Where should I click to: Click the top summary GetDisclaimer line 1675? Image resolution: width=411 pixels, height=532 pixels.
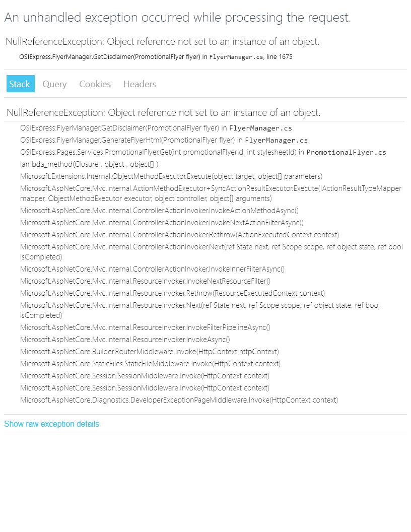pos(156,56)
